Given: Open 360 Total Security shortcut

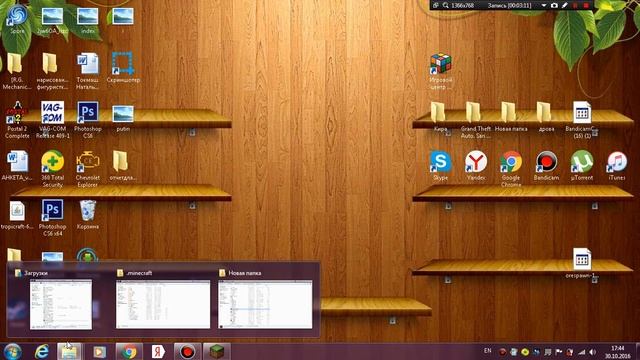Looking at the screenshot, I should (52, 161).
